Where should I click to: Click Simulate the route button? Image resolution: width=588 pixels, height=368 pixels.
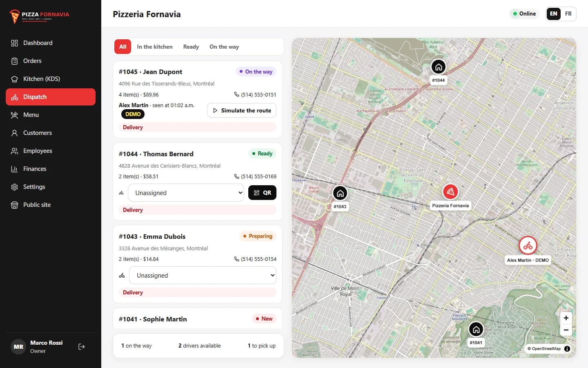(242, 110)
